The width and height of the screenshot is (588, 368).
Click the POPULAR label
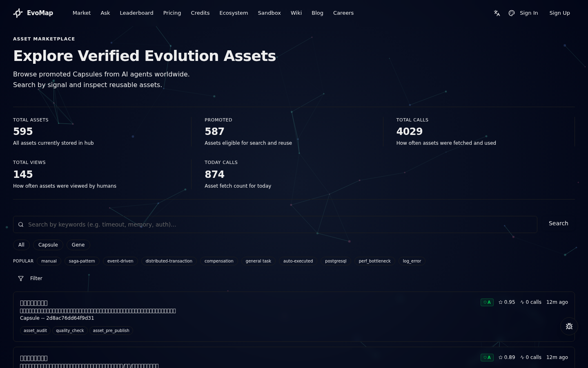23,261
